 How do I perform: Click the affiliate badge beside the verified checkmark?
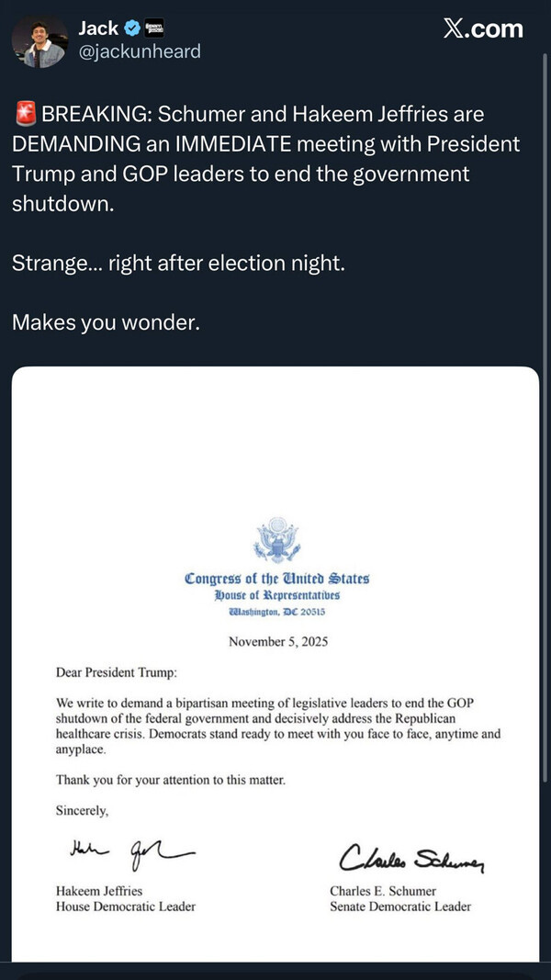pos(155,28)
